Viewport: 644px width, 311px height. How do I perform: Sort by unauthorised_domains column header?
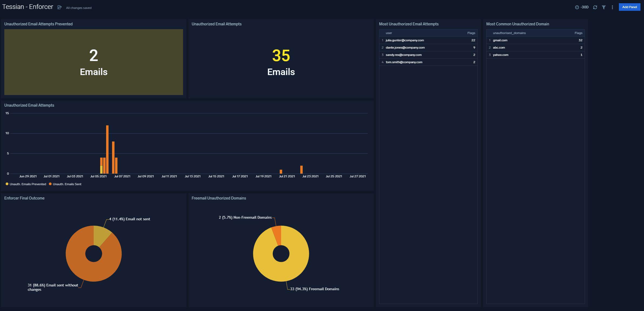point(509,33)
